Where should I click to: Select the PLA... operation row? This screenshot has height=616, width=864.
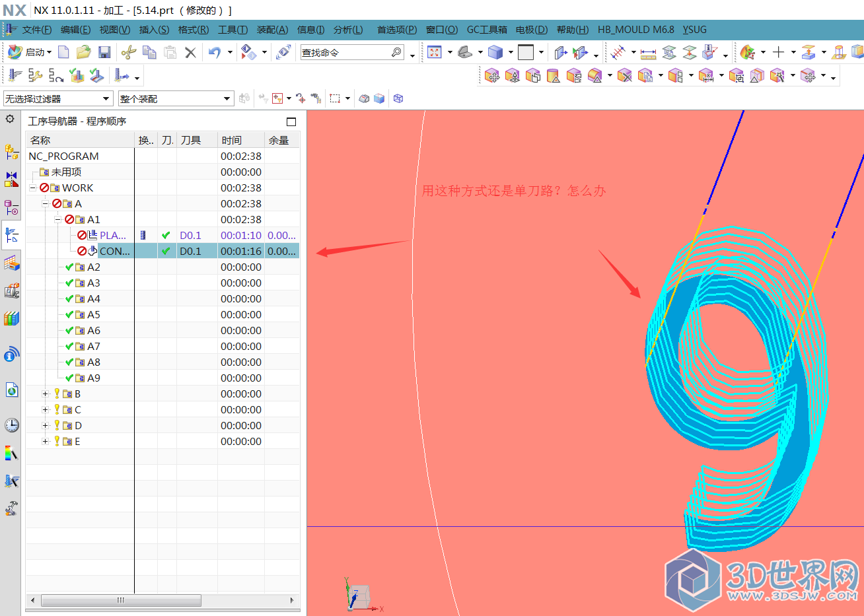[162, 236]
